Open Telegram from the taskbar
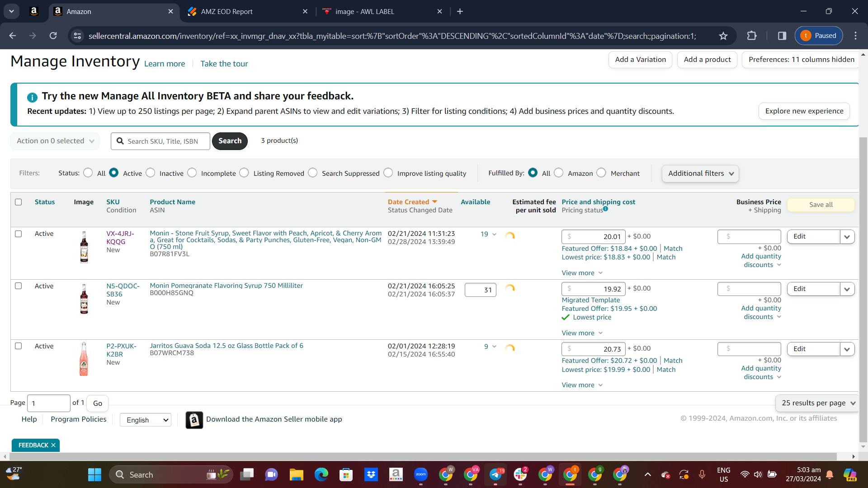868x488 pixels. 495,474
